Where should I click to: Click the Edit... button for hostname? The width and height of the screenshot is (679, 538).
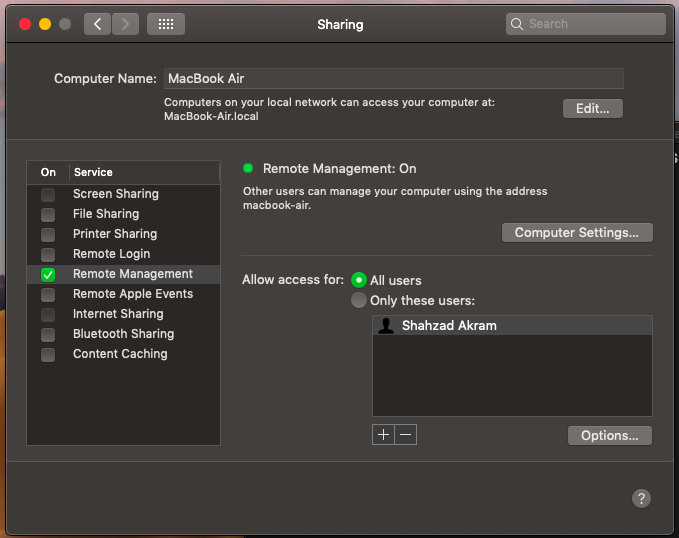[x=593, y=108]
